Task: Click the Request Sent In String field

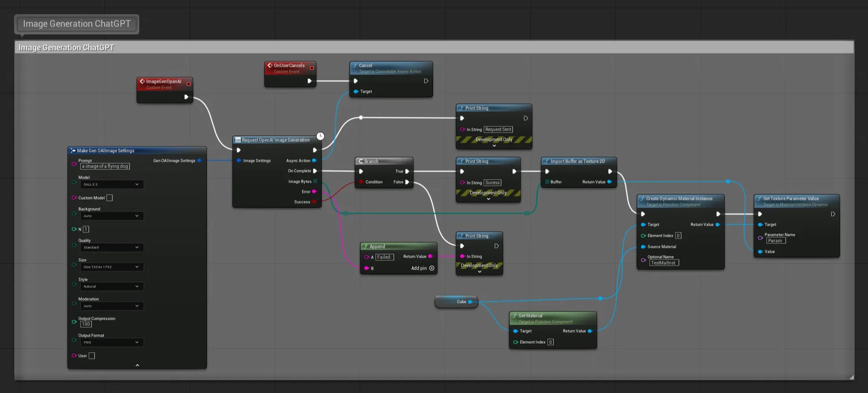Action: tap(498, 130)
